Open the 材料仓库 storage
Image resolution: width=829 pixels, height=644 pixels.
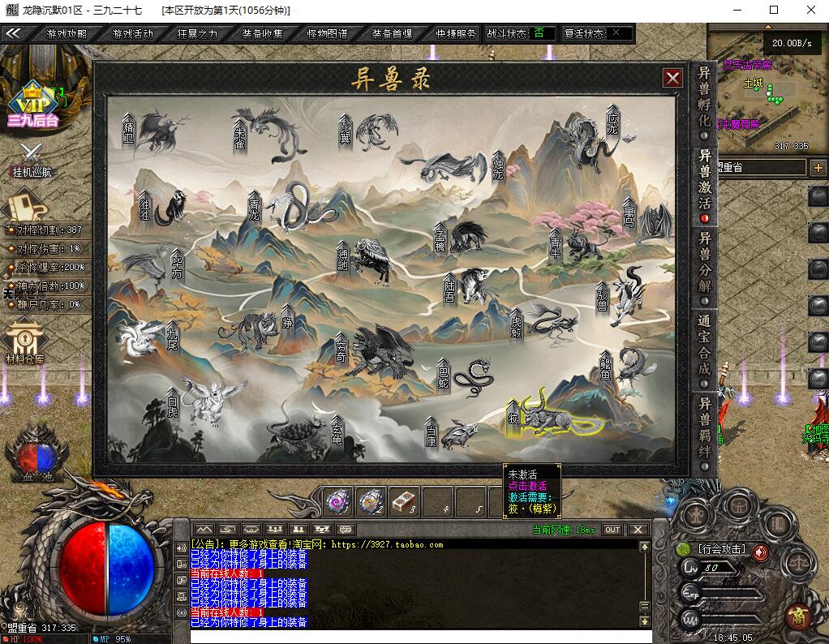click(x=25, y=342)
